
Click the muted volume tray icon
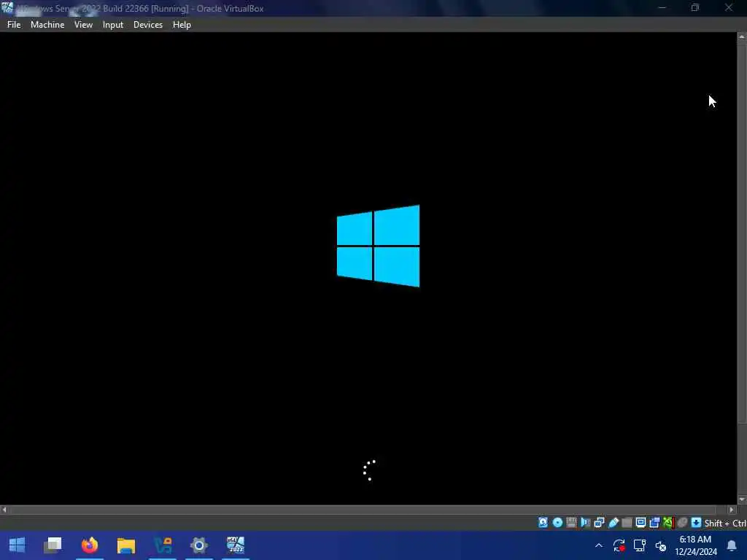coord(660,545)
